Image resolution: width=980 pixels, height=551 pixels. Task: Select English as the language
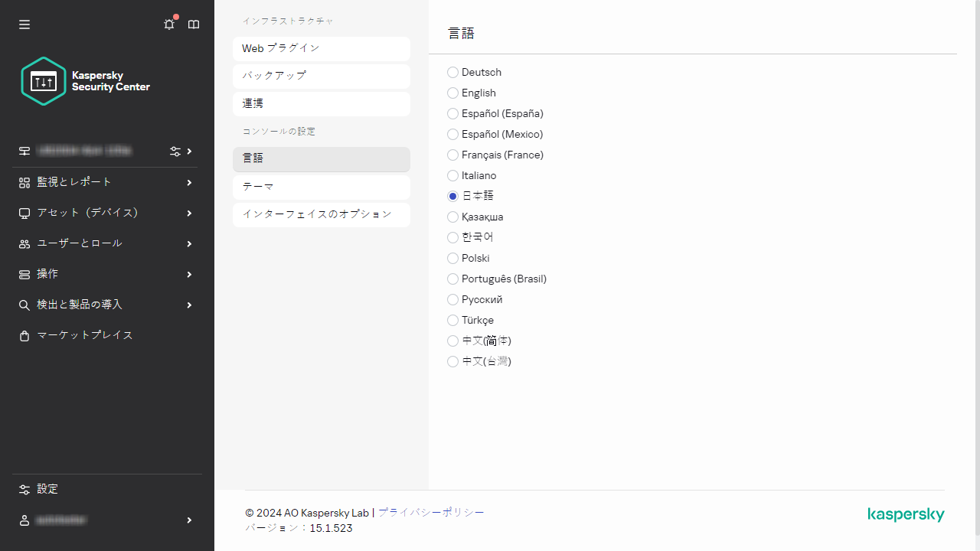(452, 93)
